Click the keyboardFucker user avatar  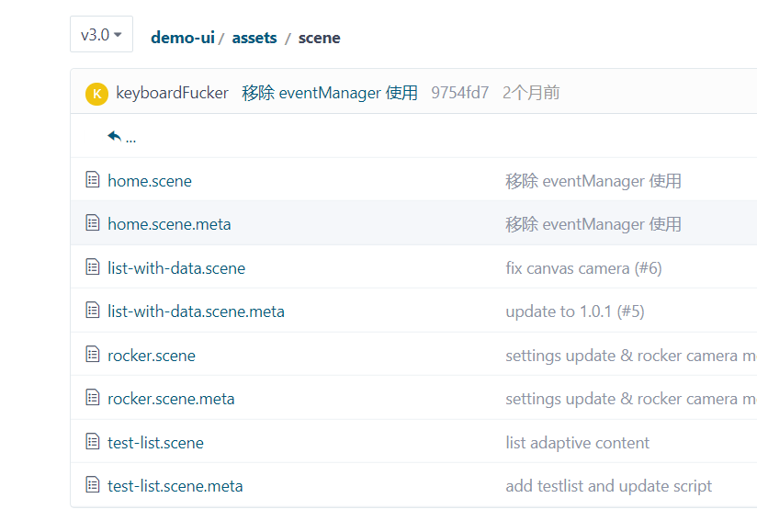coord(96,93)
